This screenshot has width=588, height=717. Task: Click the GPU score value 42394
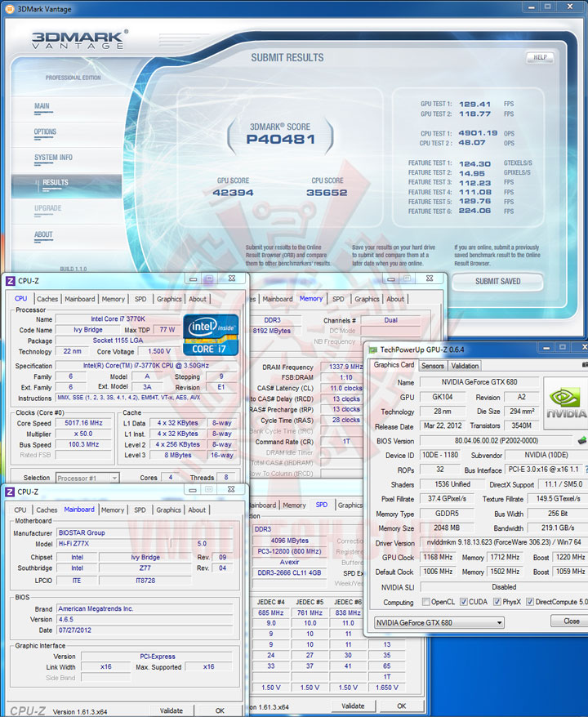(233, 193)
